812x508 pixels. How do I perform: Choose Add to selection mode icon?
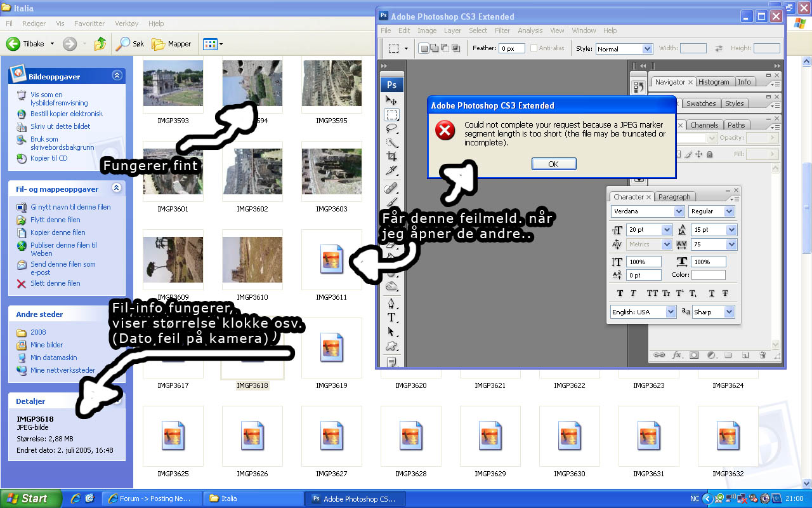pos(435,48)
